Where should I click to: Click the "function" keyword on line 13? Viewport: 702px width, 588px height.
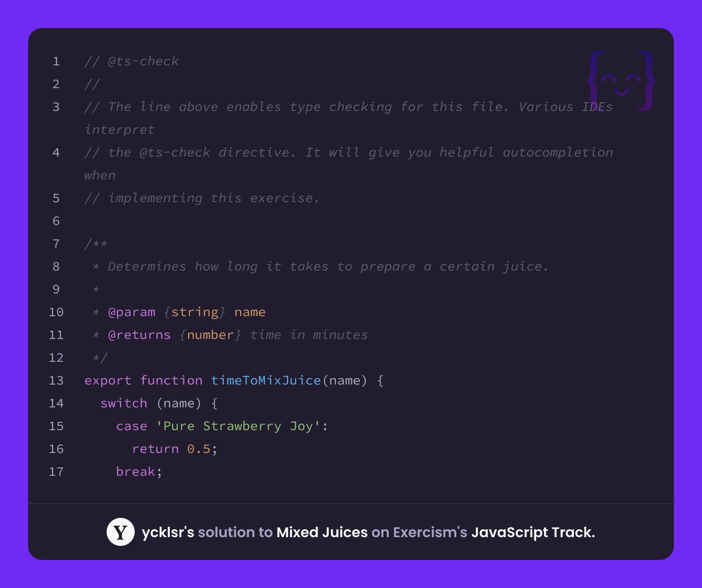click(x=171, y=380)
